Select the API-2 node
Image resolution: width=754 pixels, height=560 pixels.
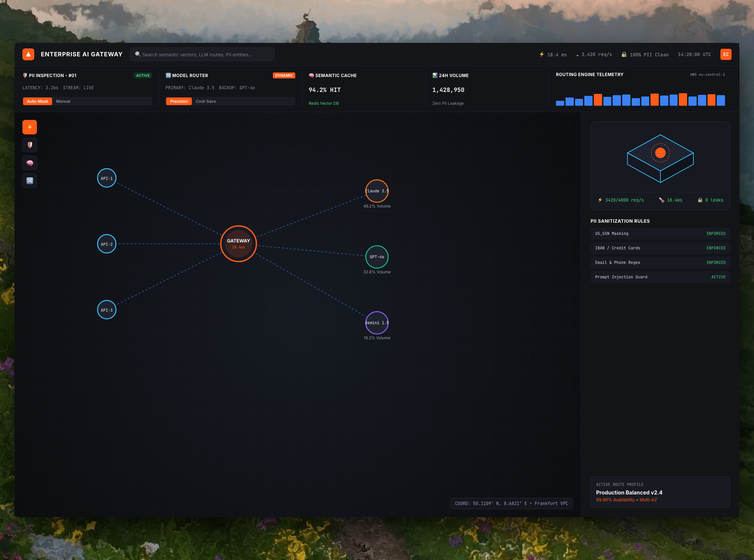[107, 244]
